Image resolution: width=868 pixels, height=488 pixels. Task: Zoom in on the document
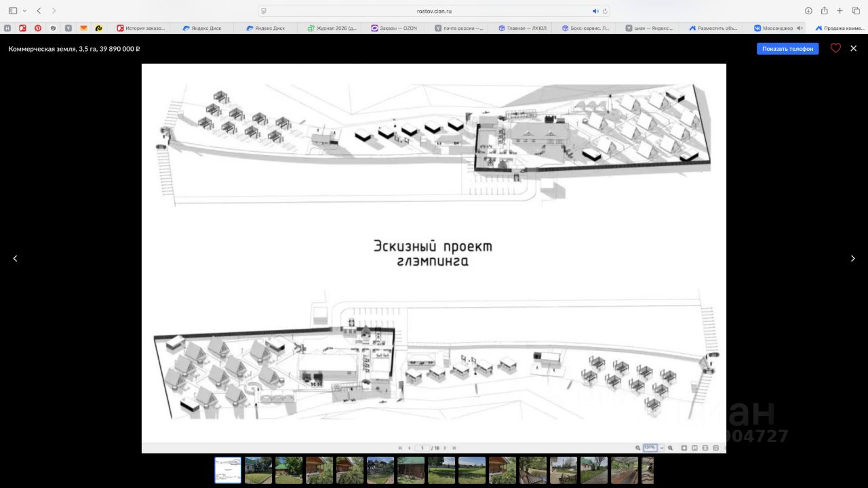670,448
